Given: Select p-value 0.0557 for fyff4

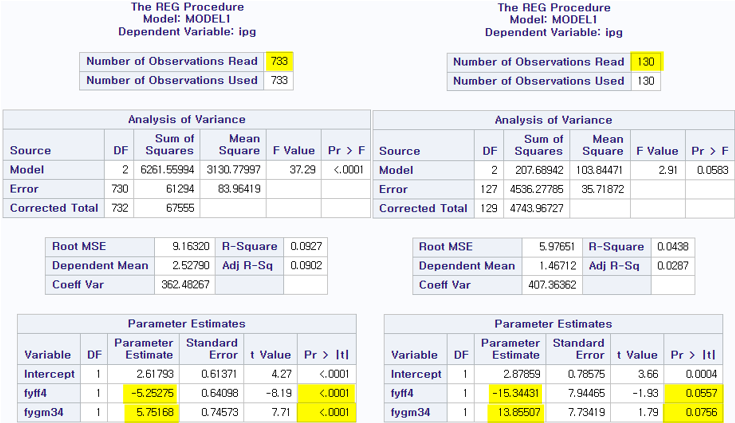Looking at the screenshot, I should click(x=702, y=393).
